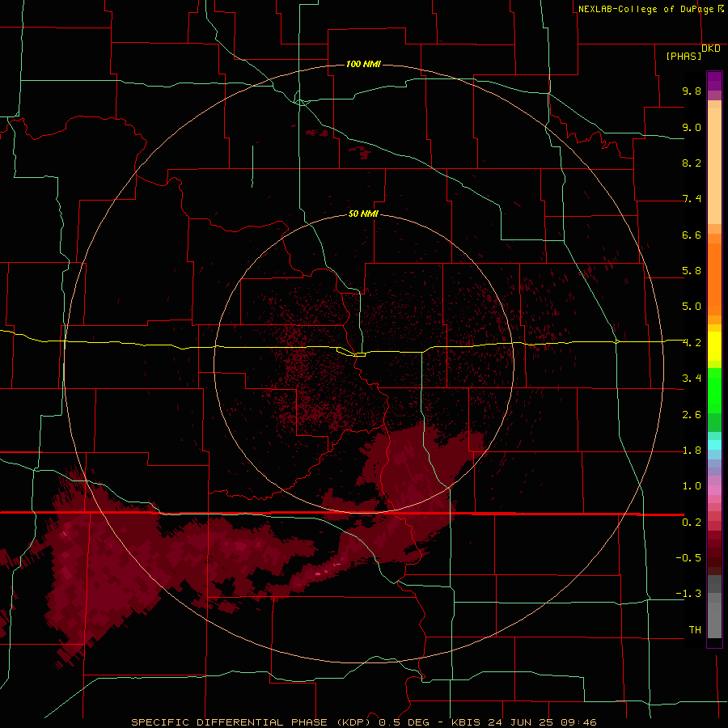Click the 4.2 scale value

(x=692, y=343)
